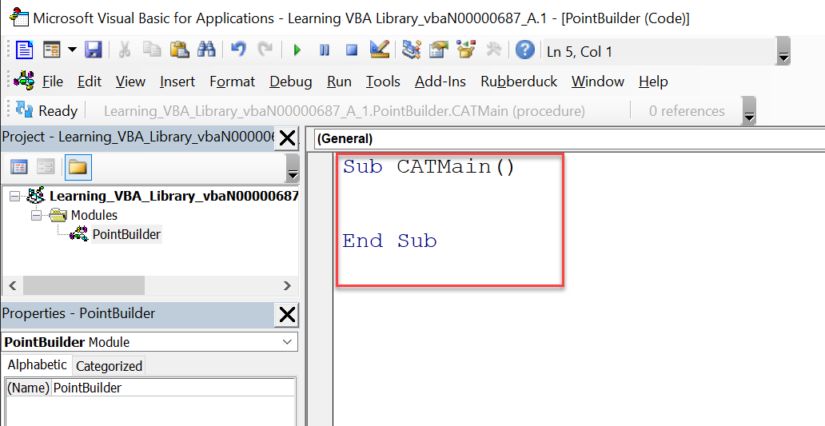Click the Reset stop square icon
The image size is (825, 426).
coord(351,50)
